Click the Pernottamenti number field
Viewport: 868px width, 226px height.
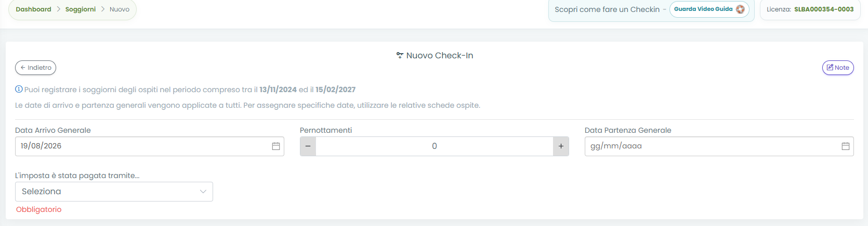tap(435, 146)
